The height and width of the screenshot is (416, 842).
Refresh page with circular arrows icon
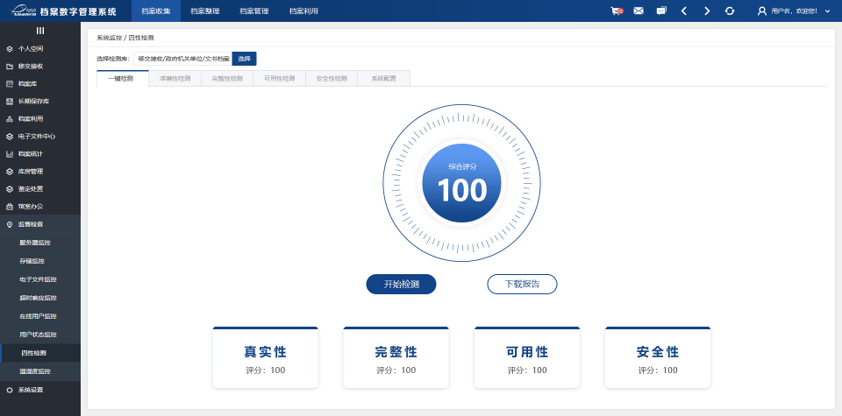tap(729, 11)
